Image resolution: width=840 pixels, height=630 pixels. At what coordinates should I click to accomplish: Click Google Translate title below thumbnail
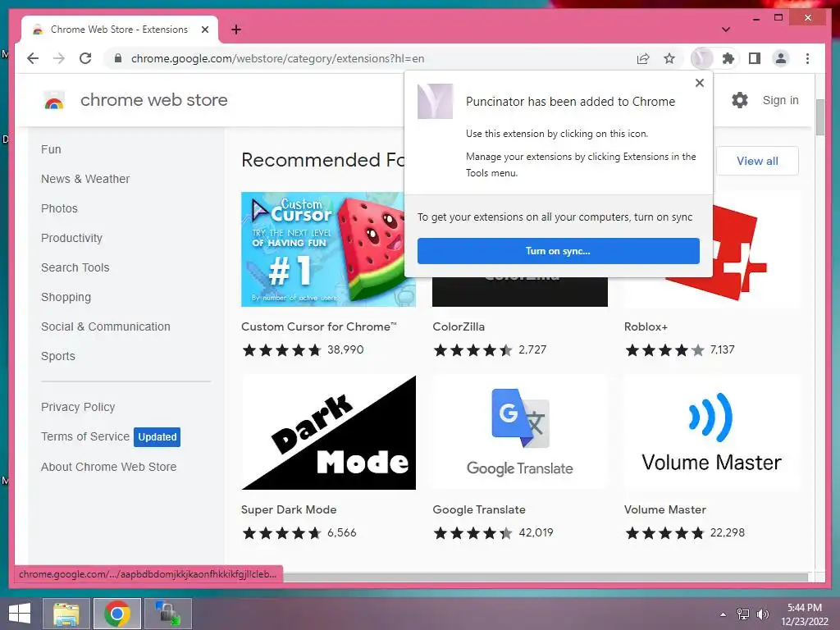(479, 509)
